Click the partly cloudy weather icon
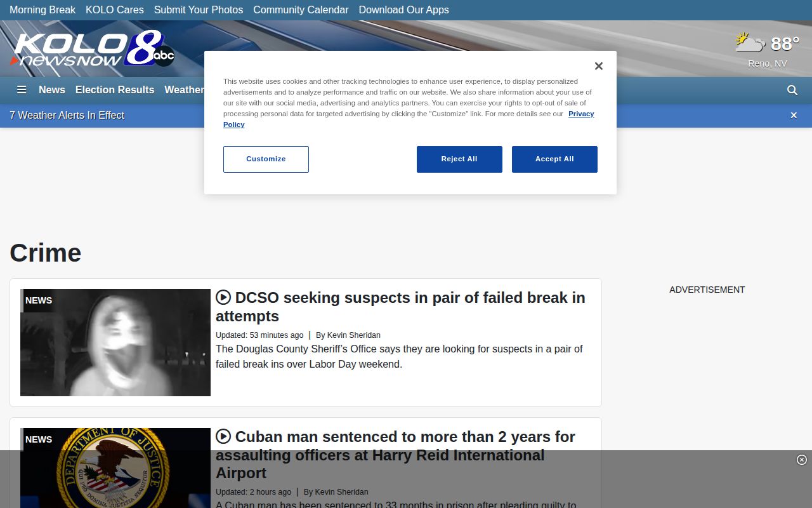The width and height of the screenshot is (812, 508). pos(750,43)
